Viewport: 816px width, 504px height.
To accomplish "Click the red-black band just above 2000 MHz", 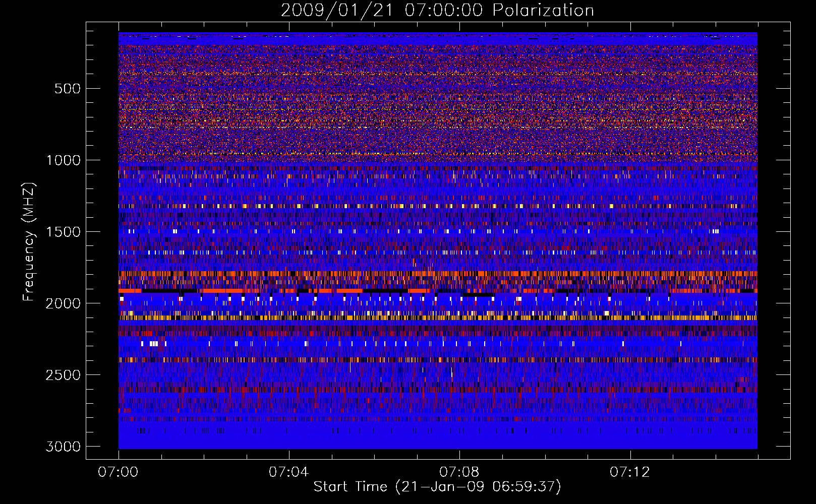I will pyautogui.click(x=438, y=291).
